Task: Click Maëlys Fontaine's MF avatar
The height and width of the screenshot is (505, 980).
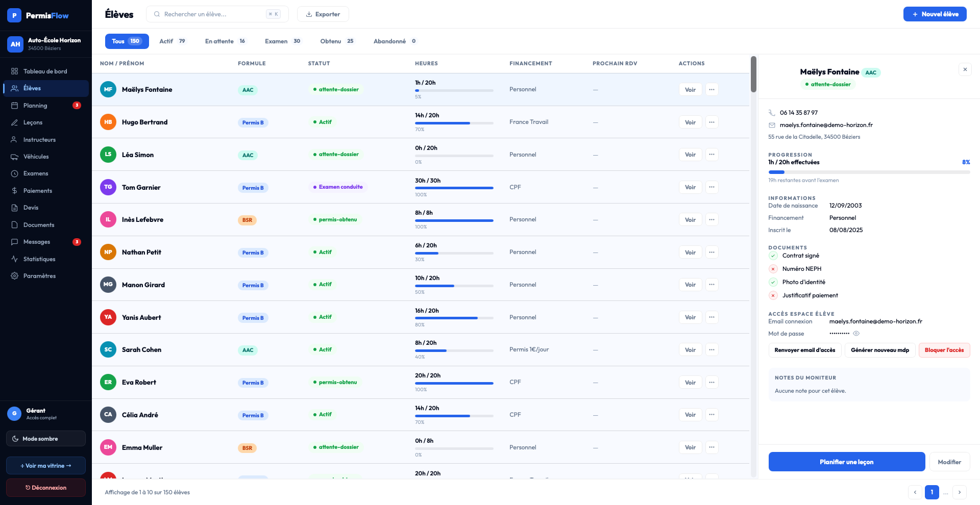Action: point(108,89)
